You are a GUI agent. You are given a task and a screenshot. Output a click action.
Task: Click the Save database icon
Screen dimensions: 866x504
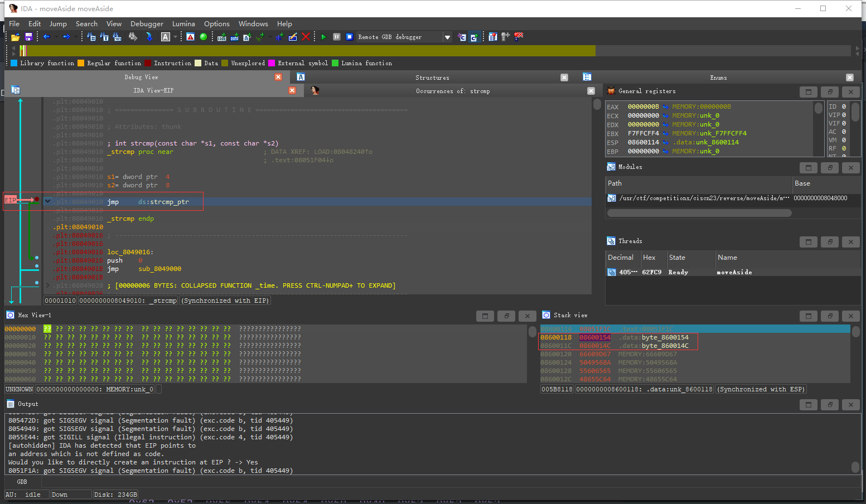28,37
